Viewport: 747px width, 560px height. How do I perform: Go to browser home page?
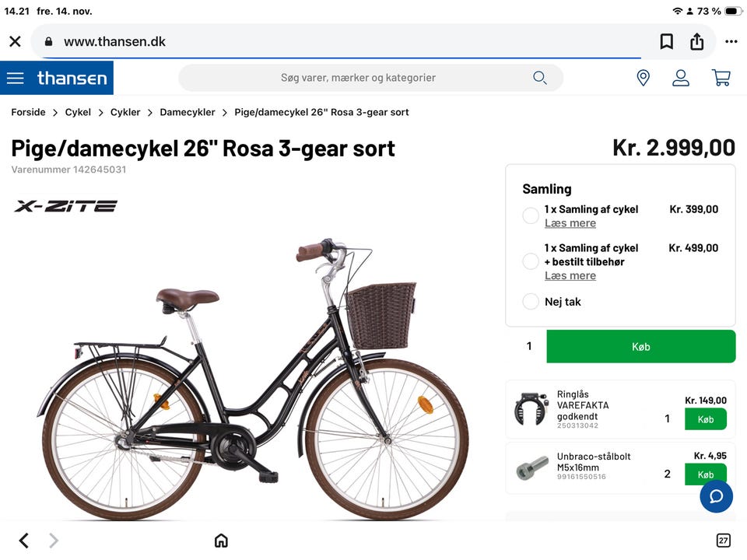click(x=221, y=541)
